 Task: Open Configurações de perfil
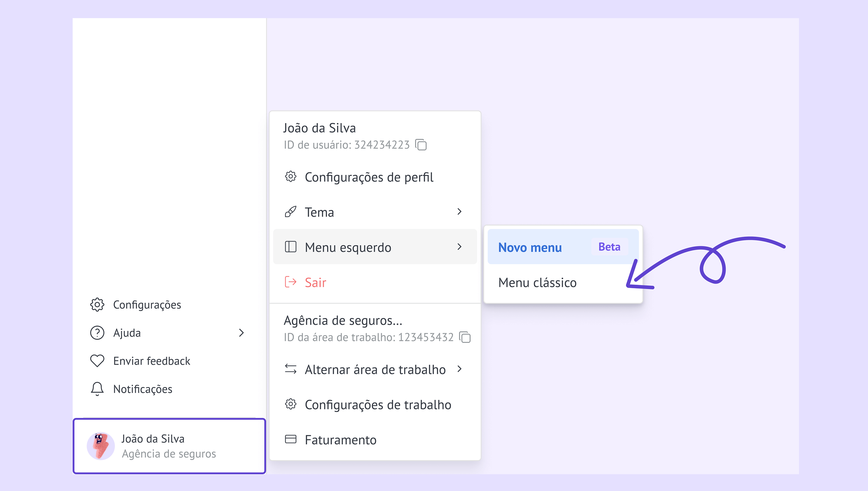click(369, 177)
